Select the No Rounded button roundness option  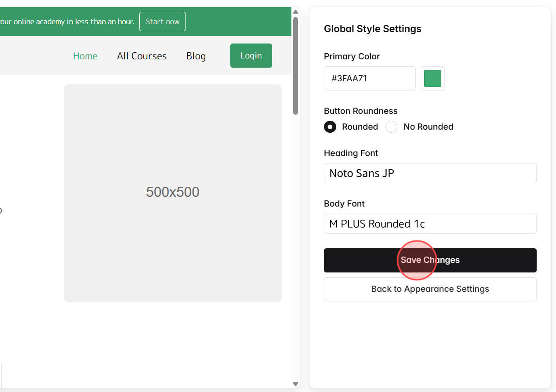pos(391,127)
